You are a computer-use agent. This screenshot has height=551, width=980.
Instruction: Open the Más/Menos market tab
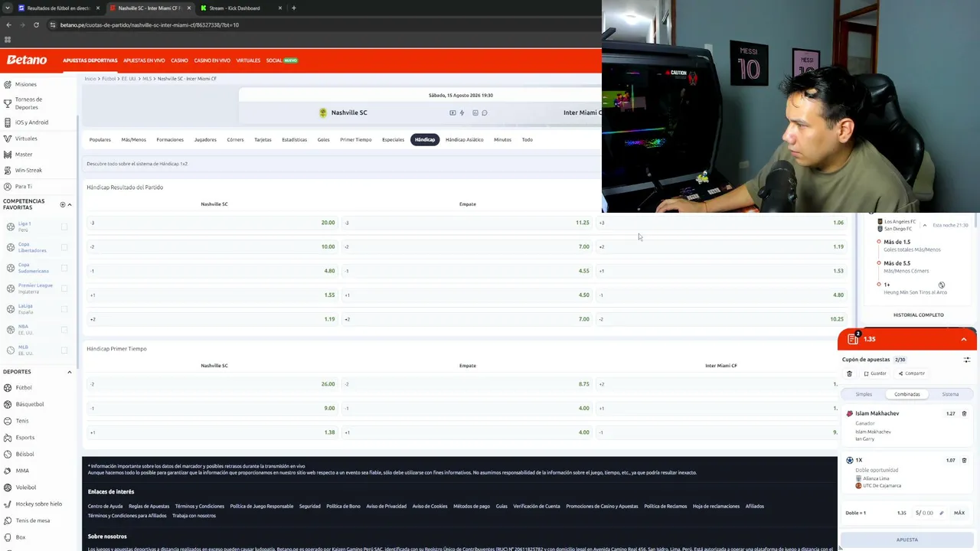[133, 140]
